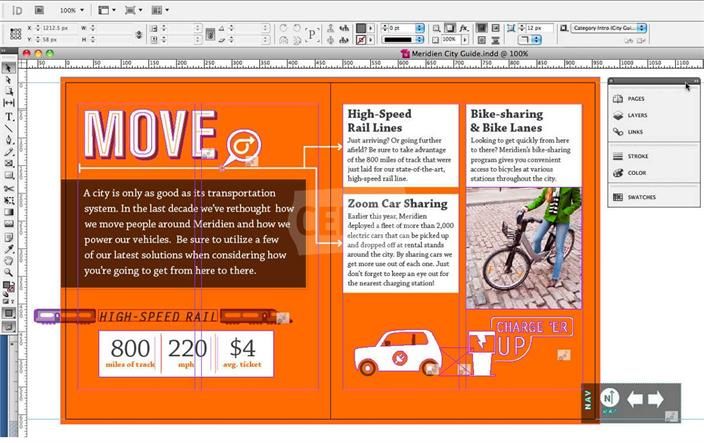Click the X position input field
This screenshot has width=704, height=443.
[55, 28]
